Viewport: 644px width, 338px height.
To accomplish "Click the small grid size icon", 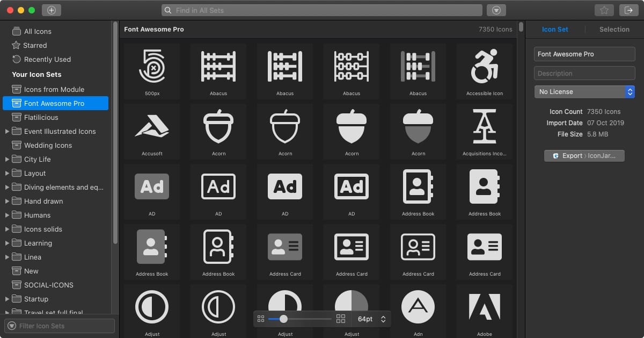I will pos(261,319).
